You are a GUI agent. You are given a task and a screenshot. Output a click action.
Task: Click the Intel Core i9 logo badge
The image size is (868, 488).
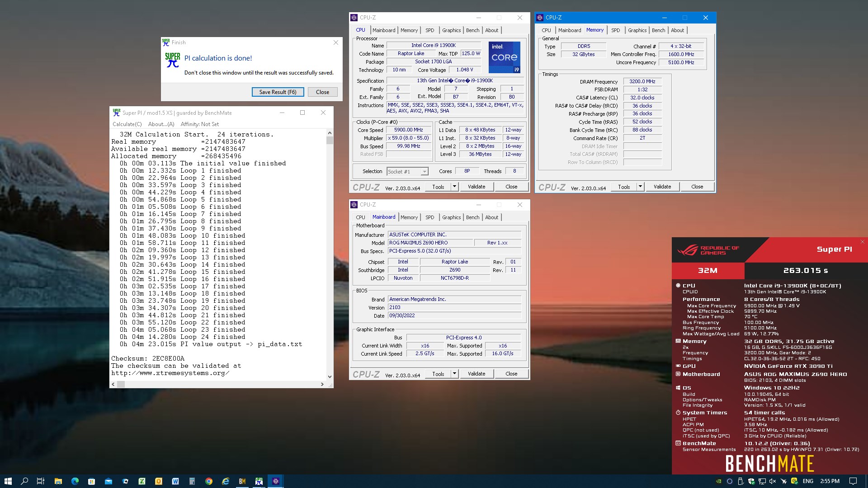(x=505, y=57)
